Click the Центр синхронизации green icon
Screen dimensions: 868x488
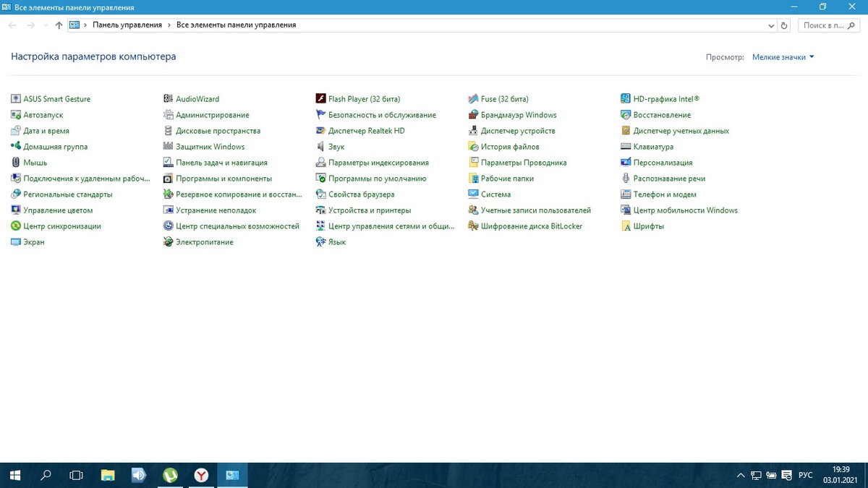[16, 226]
